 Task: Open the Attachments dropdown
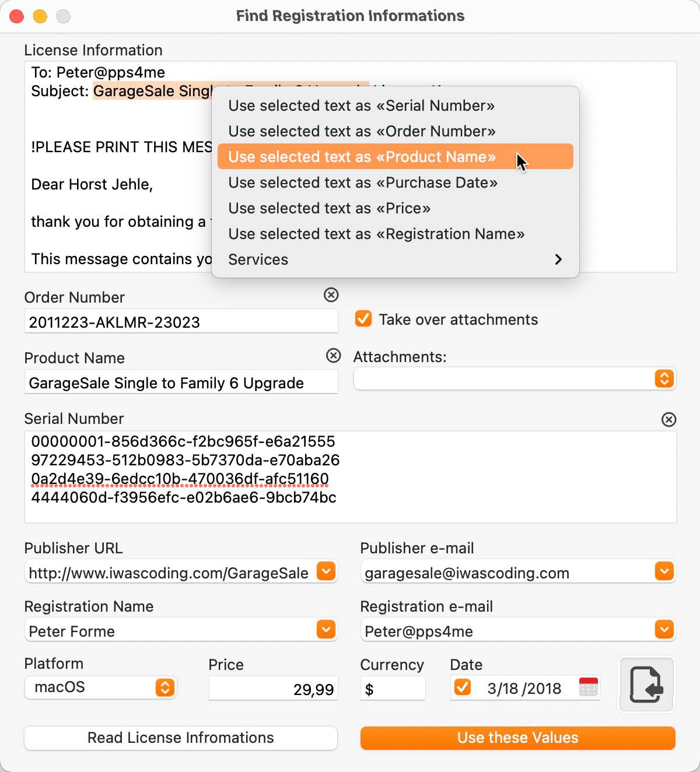(x=514, y=379)
